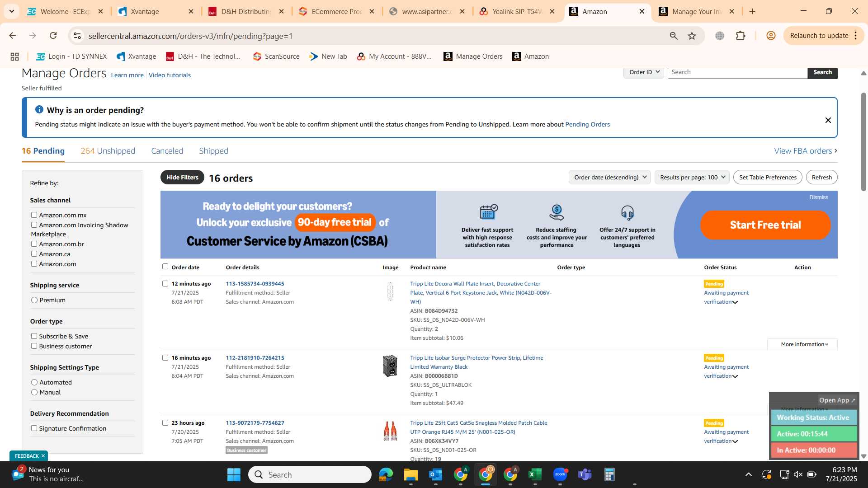
Task: Click the Tripp Lite wall plate product image
Action: (x=390, y=291)
